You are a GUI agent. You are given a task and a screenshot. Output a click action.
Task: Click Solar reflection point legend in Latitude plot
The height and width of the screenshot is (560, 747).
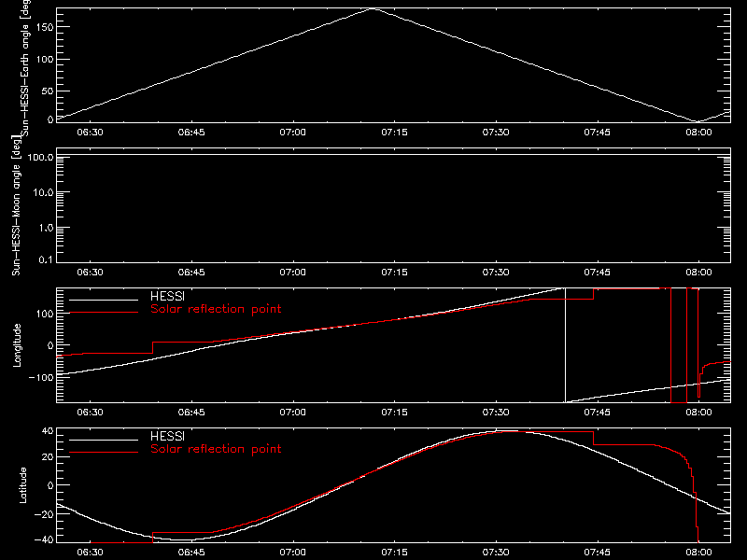216,449
